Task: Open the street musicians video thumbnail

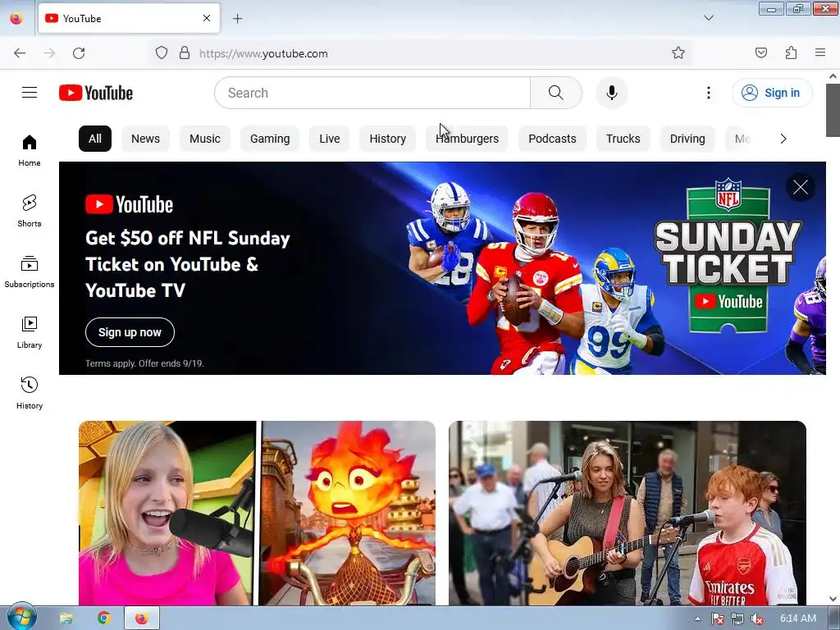Action: point(628,514)
